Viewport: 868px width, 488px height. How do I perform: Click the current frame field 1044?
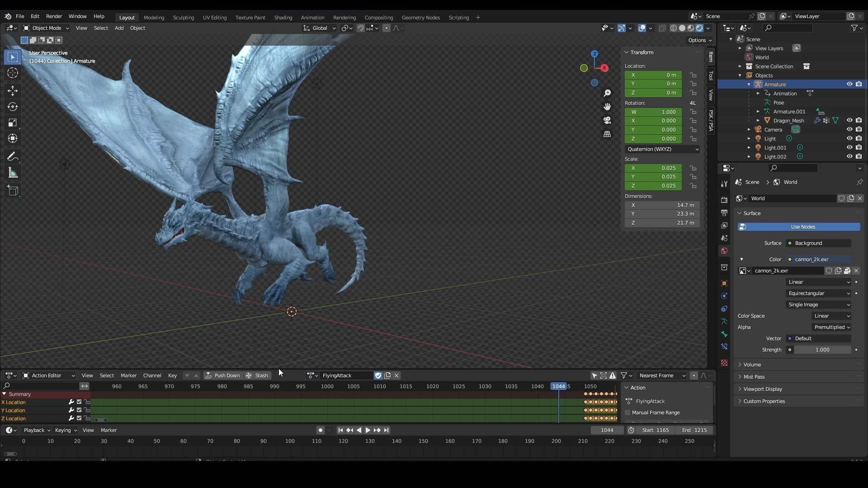[x=607, y=430]
